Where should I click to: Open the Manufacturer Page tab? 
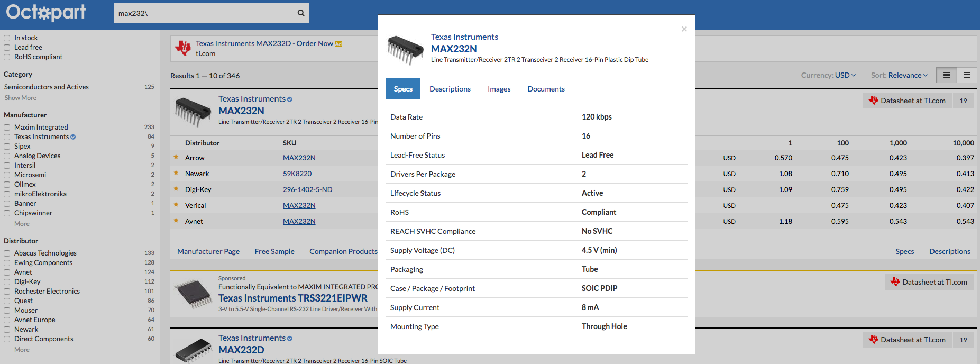(208, 251)
